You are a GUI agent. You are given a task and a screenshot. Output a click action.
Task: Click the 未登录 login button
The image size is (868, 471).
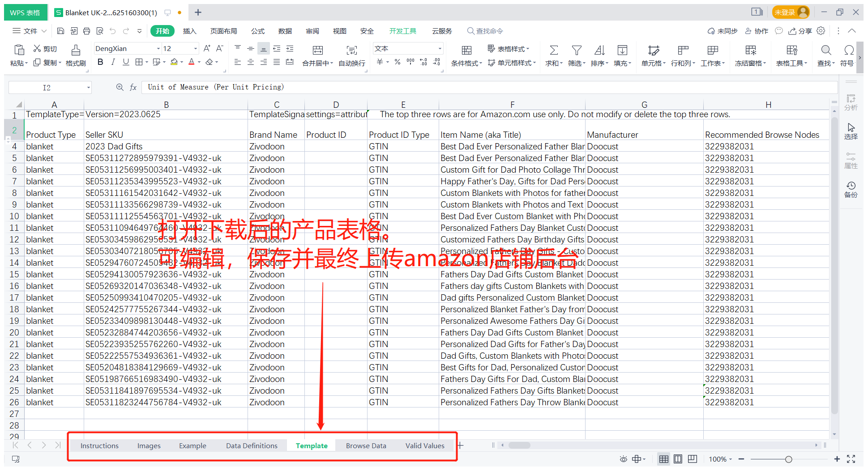click(791, 12)
